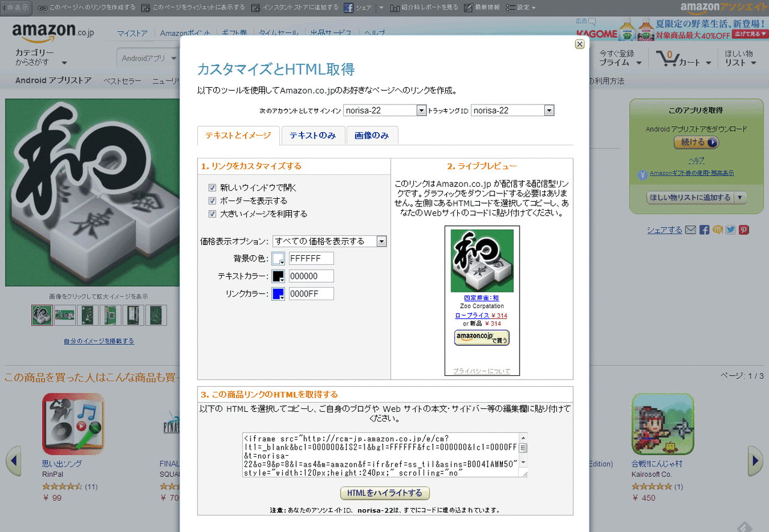Open the Androidアプリ search category dropdown
This screenshot has height=532, width=769.
[148, 58]
